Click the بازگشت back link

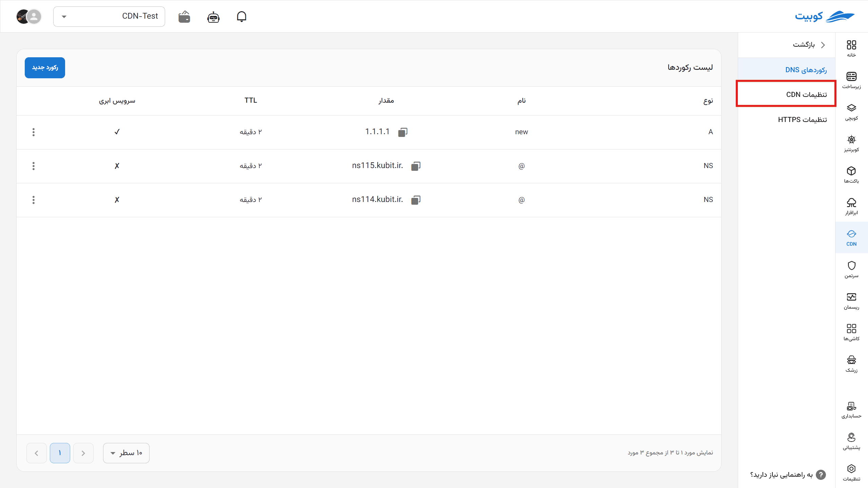point(809,45)
